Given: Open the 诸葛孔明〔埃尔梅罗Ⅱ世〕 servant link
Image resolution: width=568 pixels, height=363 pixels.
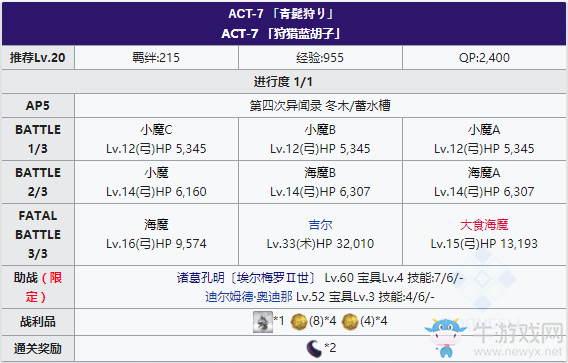Looking at the screenshot, I should click(246, 278).
